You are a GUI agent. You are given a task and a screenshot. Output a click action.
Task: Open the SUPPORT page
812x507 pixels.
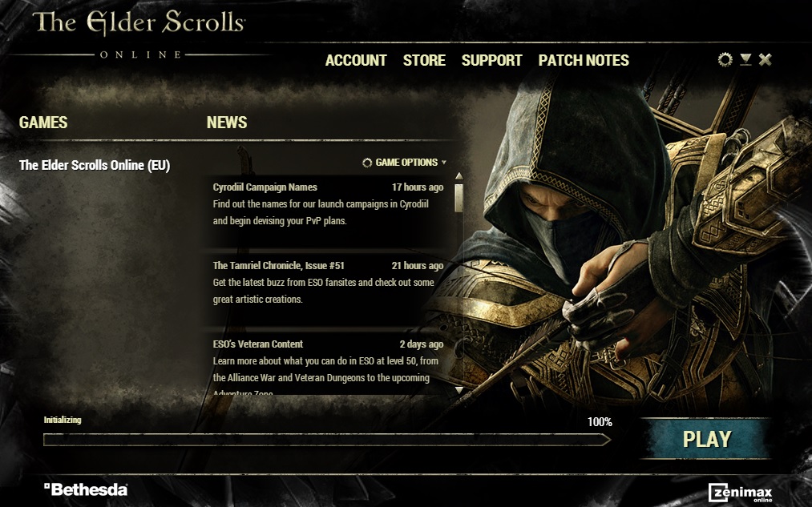(x=491, y=60)
